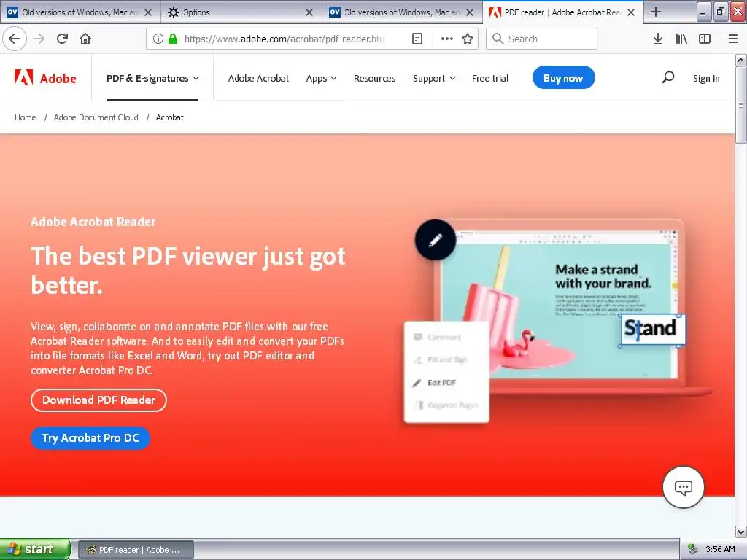This screenshot has height=560, width=747.
Task: Open a new tab with plus button
Action: tap(656, 12)
